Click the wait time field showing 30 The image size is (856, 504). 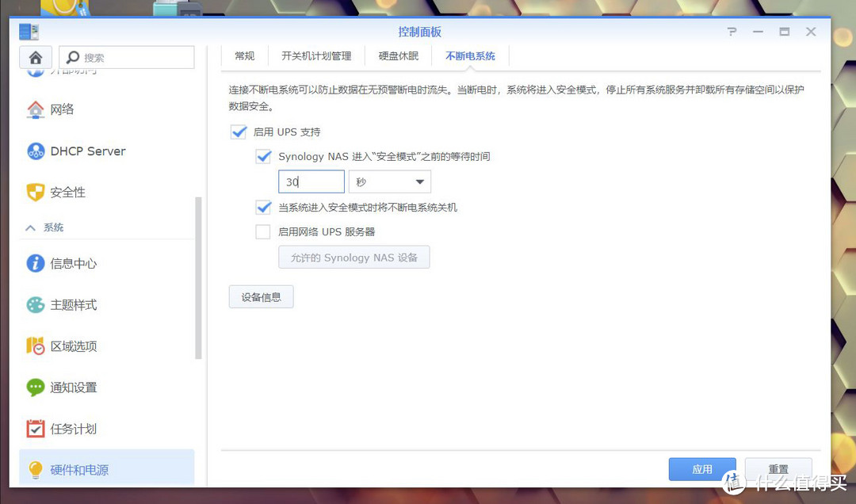(311, 181)
